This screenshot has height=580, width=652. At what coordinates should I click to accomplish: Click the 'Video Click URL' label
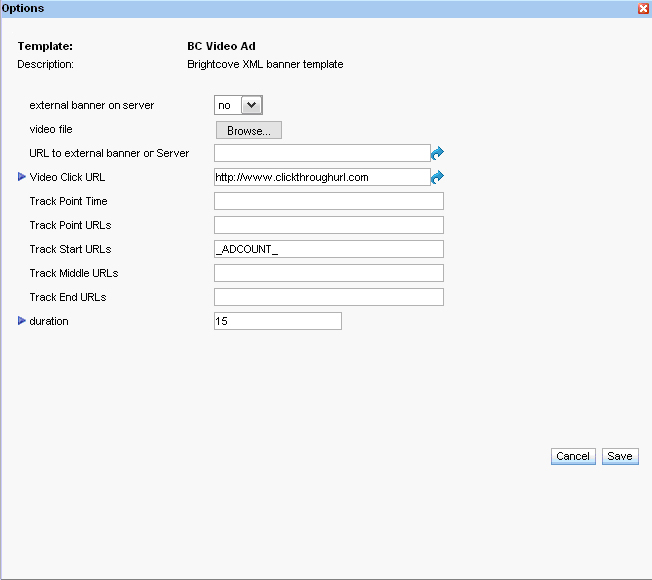point(67,177)
